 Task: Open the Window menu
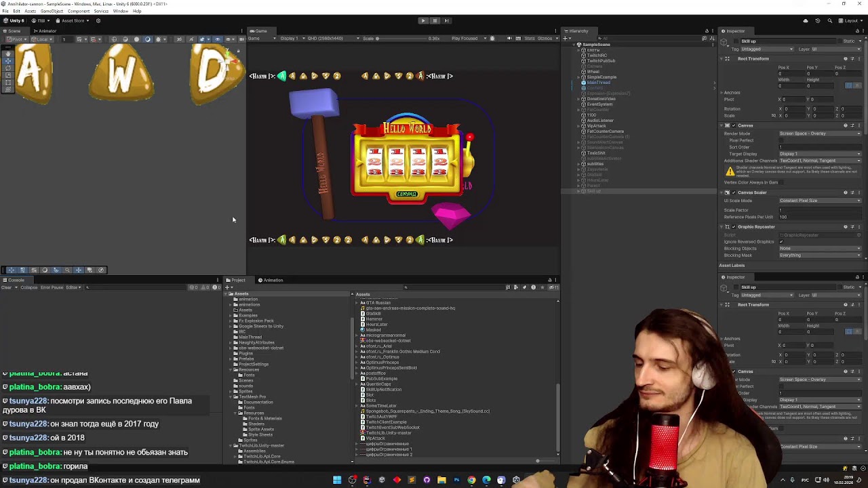(121, 12)
